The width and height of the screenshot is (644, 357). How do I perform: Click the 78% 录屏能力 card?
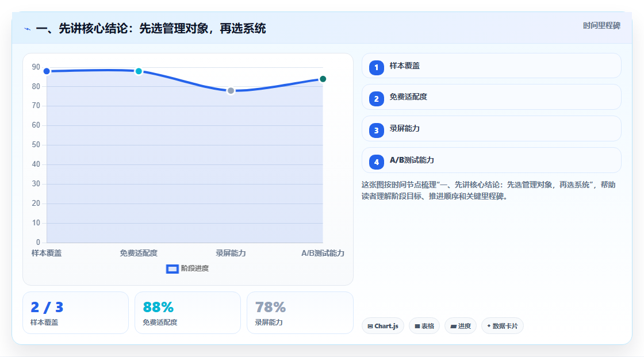(x=300, y=313)
